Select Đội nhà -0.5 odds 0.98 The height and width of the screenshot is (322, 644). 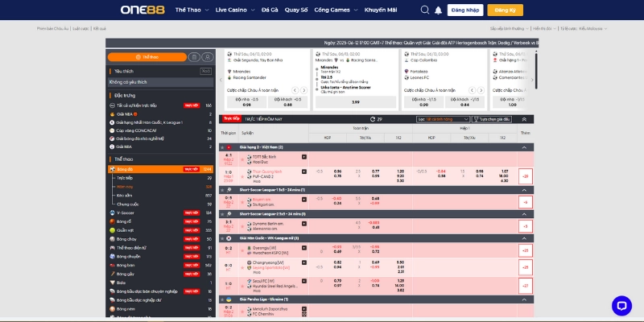pos(246,102)
